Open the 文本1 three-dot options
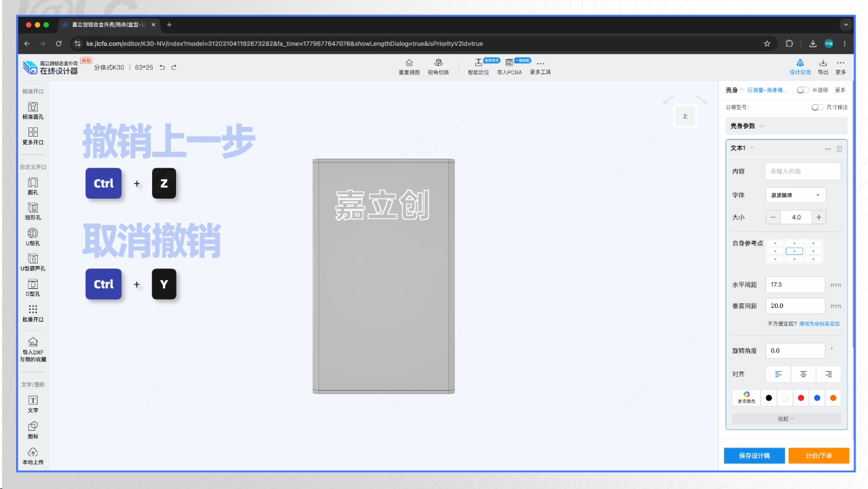This screenshot has height=489, width=868. [827, 148]
